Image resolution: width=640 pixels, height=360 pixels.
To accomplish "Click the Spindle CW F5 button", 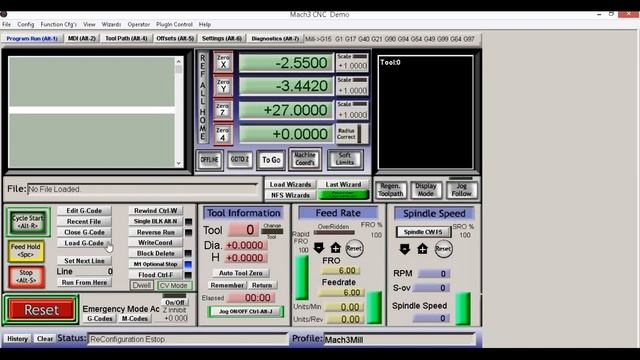I will click(423, 232).
